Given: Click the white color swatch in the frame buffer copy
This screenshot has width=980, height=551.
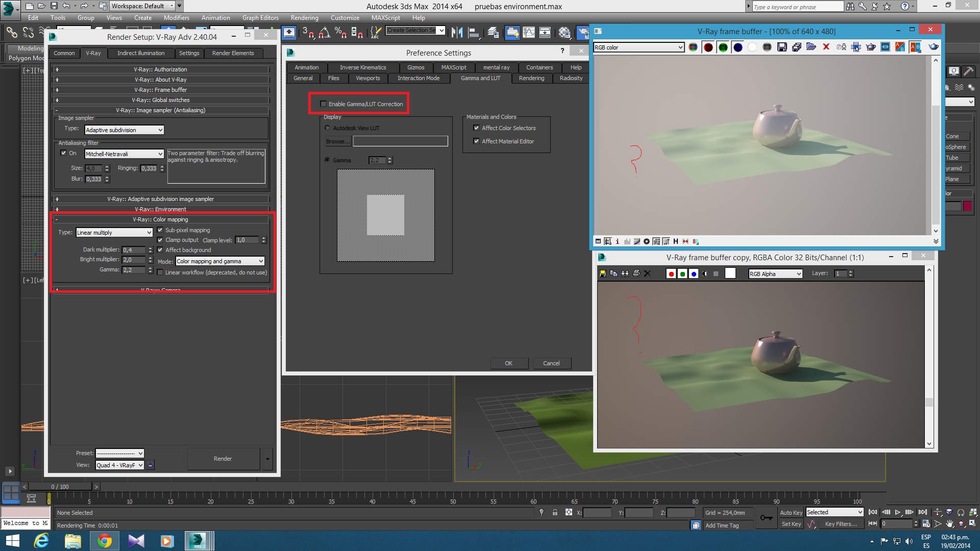Looking at the screenshot, I should pyautogui.click(x=730, y=273).
